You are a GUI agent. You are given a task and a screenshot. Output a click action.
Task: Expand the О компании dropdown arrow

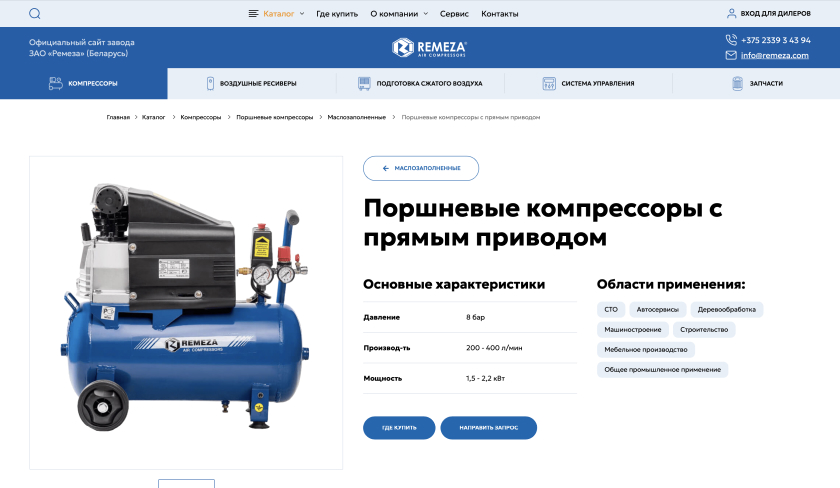tap(426, 14)
